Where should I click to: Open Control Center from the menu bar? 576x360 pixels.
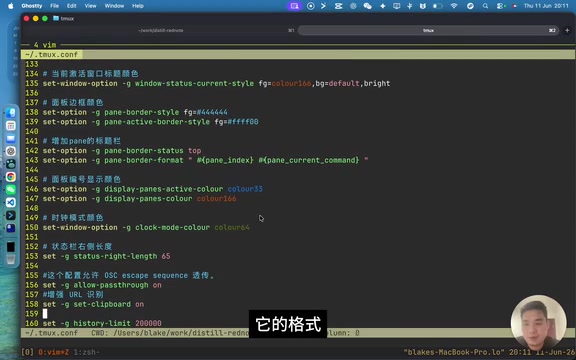pos(501,6)
